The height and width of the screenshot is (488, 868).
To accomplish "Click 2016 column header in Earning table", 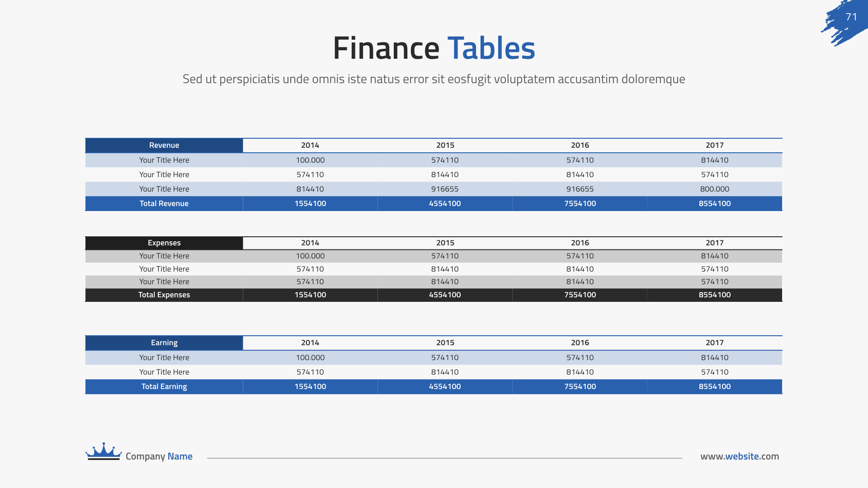I will 580,343.
